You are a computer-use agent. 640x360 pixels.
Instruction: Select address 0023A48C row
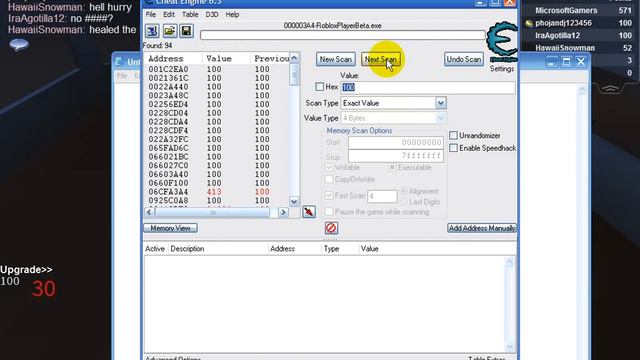pos(216,96)
